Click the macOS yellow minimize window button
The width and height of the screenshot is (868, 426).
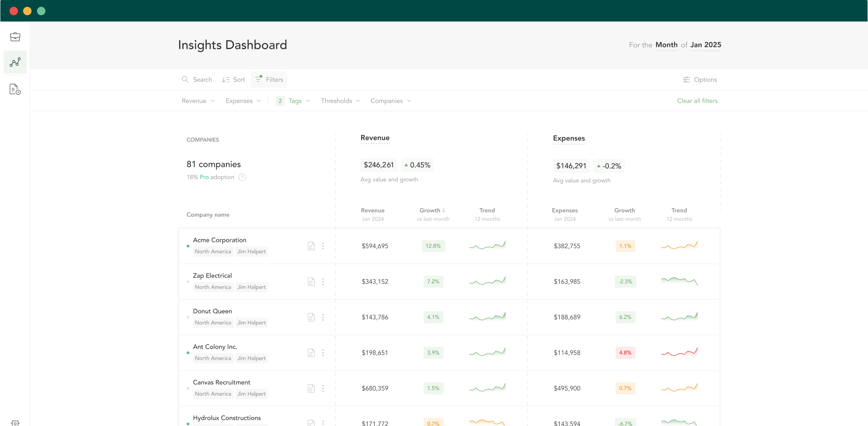click(x=27, y=11)
